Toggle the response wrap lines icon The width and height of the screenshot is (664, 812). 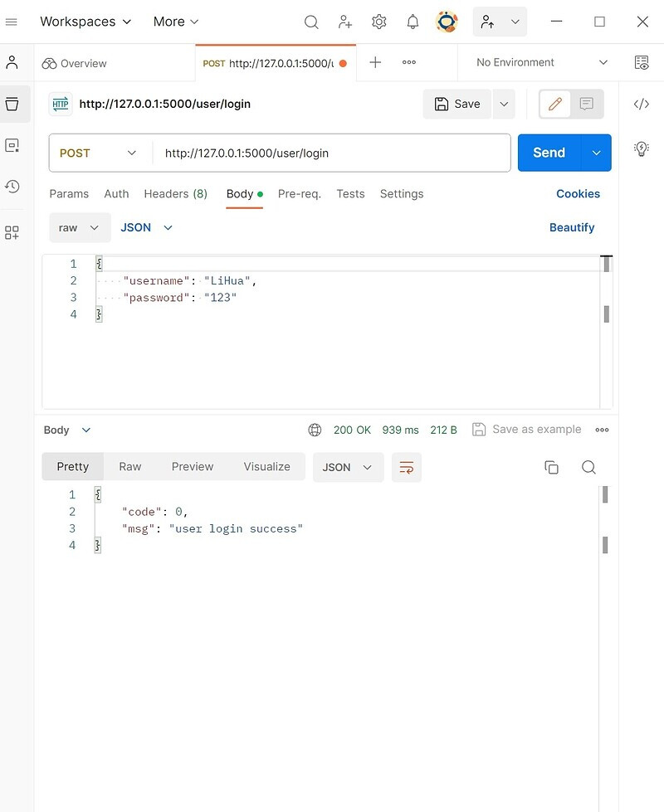[x=407, y=467]
